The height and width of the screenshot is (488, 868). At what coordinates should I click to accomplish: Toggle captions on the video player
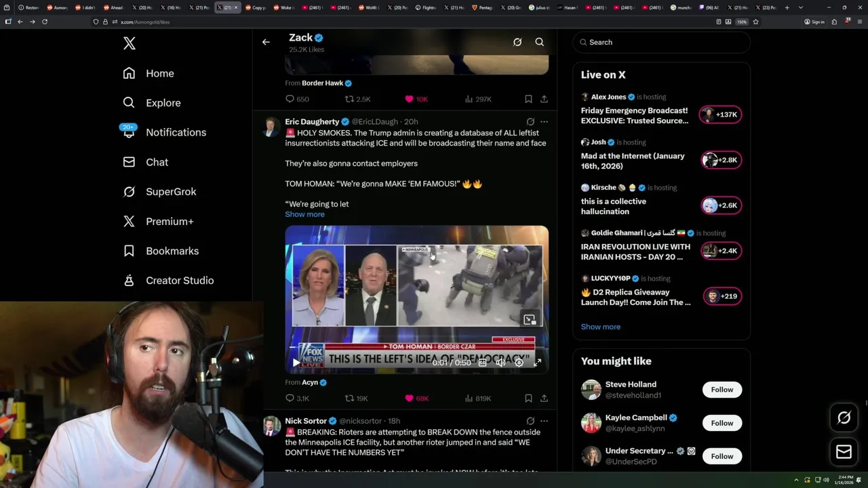[x=482, y=363]
